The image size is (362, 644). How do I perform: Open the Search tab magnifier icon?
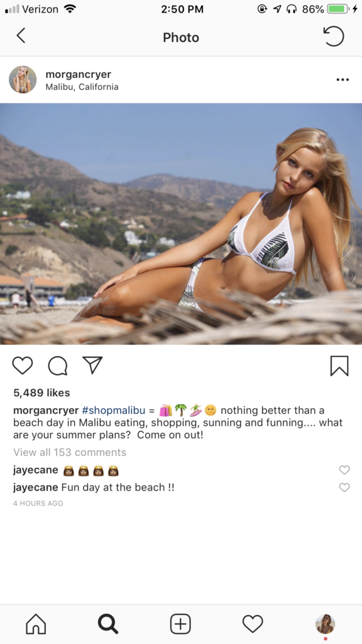tap(108, 624)
